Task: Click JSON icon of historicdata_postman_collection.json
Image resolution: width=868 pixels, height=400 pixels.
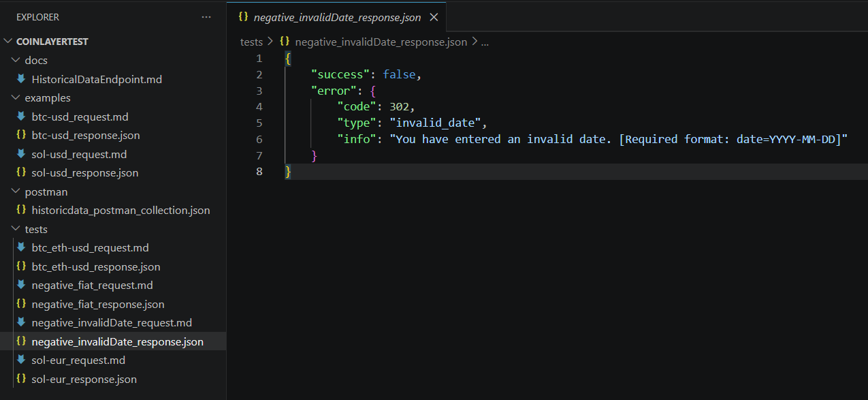Action: coord(21,211)
